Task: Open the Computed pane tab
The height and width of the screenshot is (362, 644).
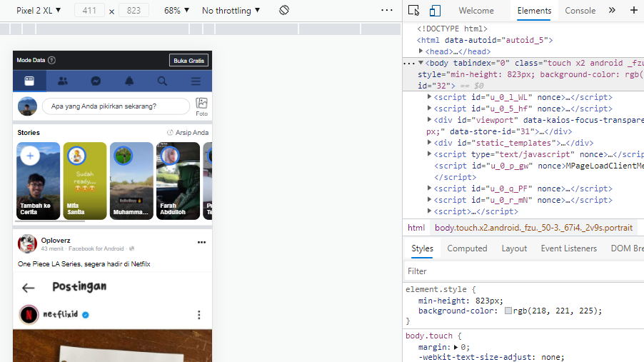Action: (x=467, y=248)
